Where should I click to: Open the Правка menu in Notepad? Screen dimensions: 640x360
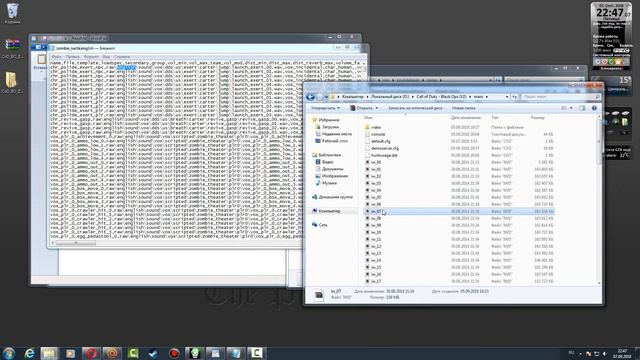pos(72,57)
